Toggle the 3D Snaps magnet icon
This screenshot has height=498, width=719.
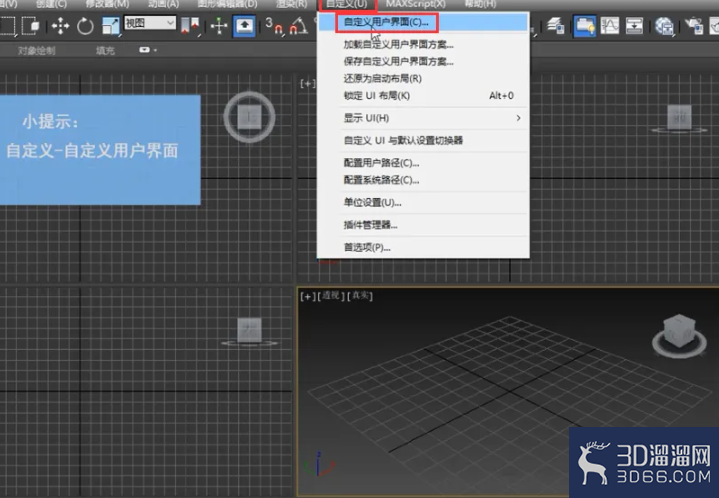click(x=274, y=26)
